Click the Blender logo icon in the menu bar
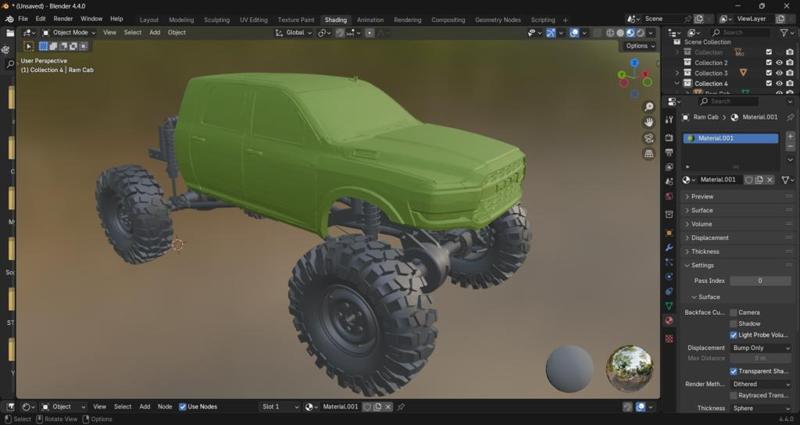Viewport: 800px width, 425px height. [x=9, y=19]
